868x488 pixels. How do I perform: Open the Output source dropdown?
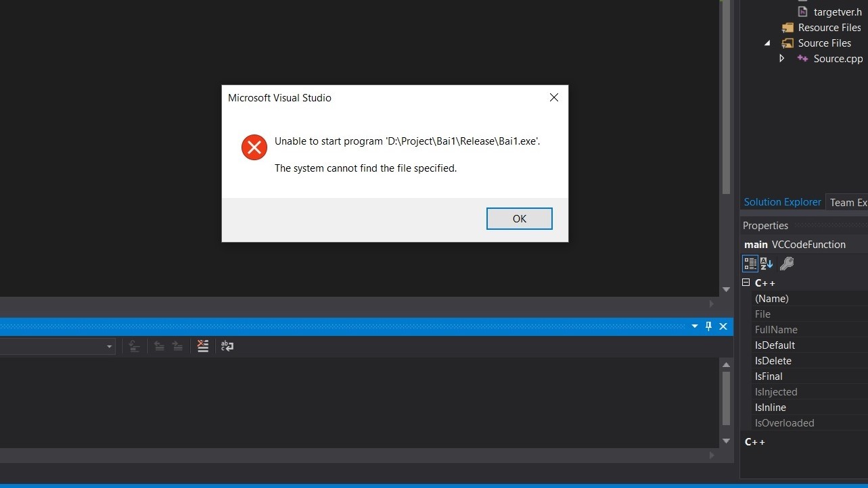click(x=109, y=346)
